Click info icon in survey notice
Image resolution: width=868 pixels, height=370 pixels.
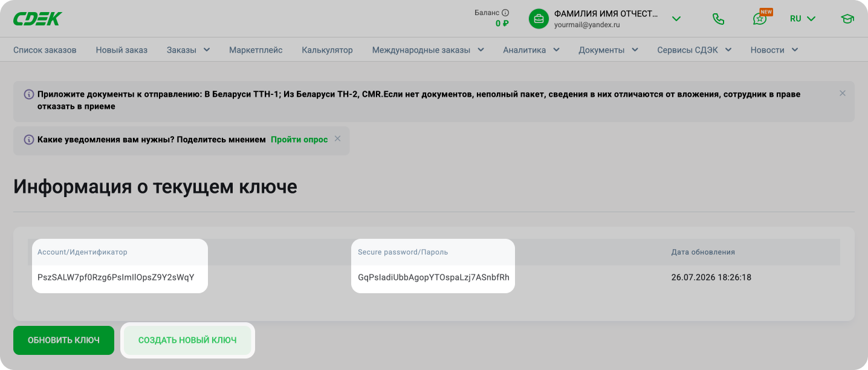(x=28, y=140)
